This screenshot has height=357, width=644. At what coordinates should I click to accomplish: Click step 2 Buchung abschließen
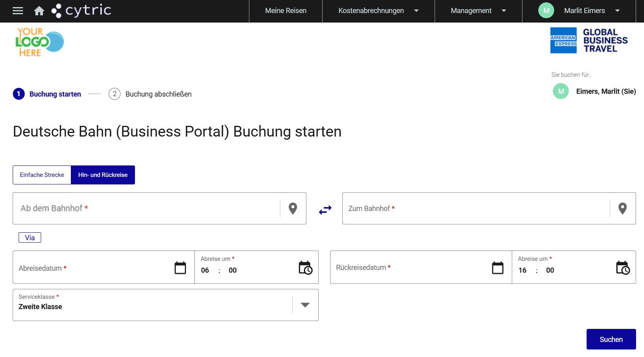[150, 94]
